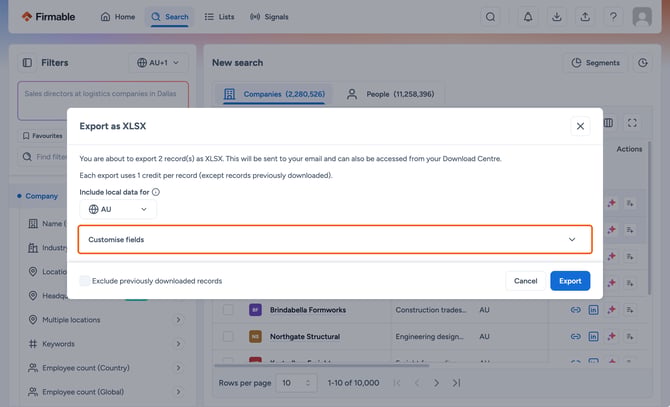Open the LinkedIn icon for Northgate Structural

[x=593, y=337]
